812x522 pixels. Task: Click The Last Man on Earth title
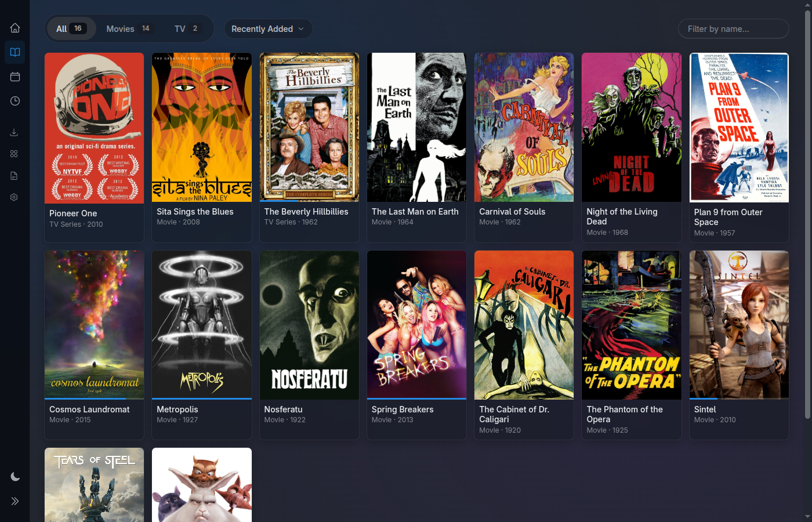(x=415, y=212)
